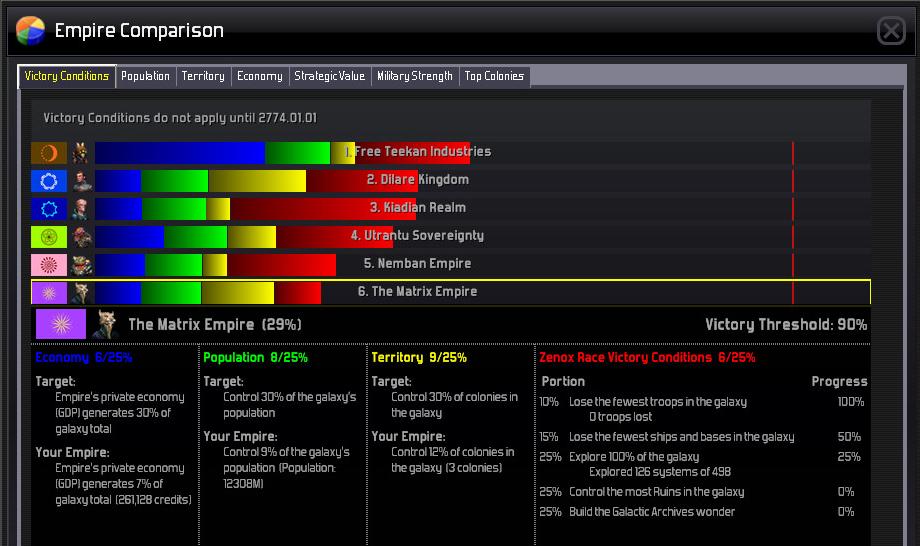The image size is (920, 546).
Task: Click the Nemban Empire pink flag icon
Action: point(49,265)
